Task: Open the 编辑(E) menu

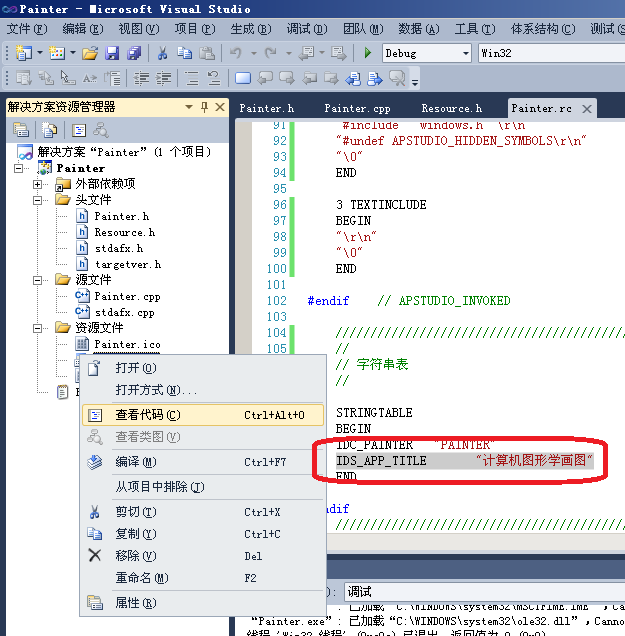Action: pos(83,29)
